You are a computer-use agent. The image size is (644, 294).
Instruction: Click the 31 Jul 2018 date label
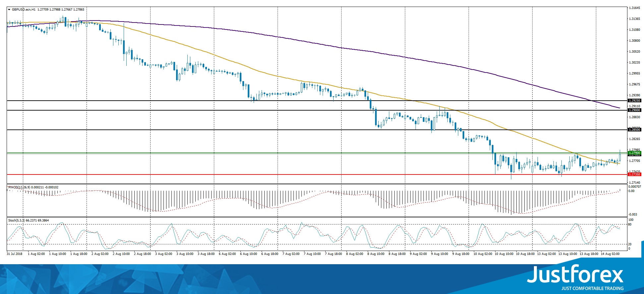pos(15,254)
